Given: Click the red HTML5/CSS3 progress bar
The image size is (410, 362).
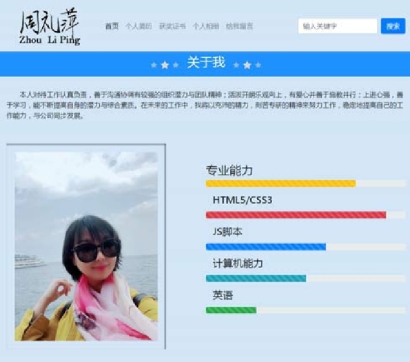Looking at the screenshot, I should tap(296, 215).
